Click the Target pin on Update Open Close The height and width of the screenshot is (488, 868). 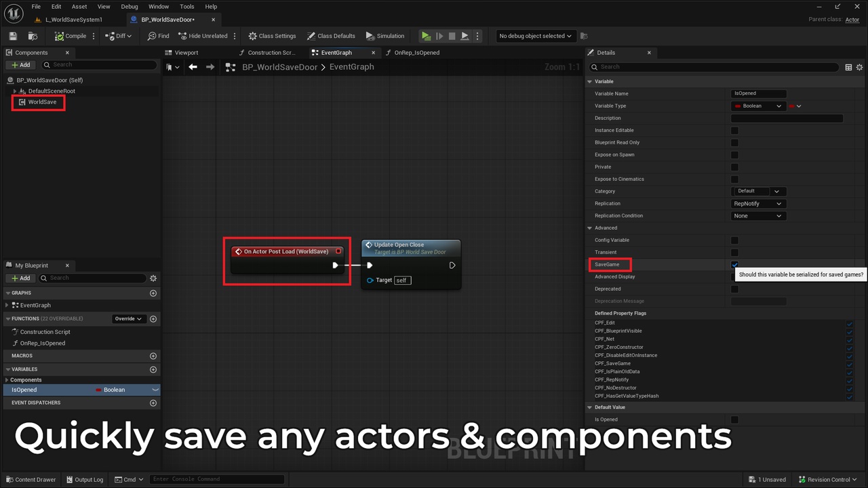pyautogui.click(x=370, y=280)
